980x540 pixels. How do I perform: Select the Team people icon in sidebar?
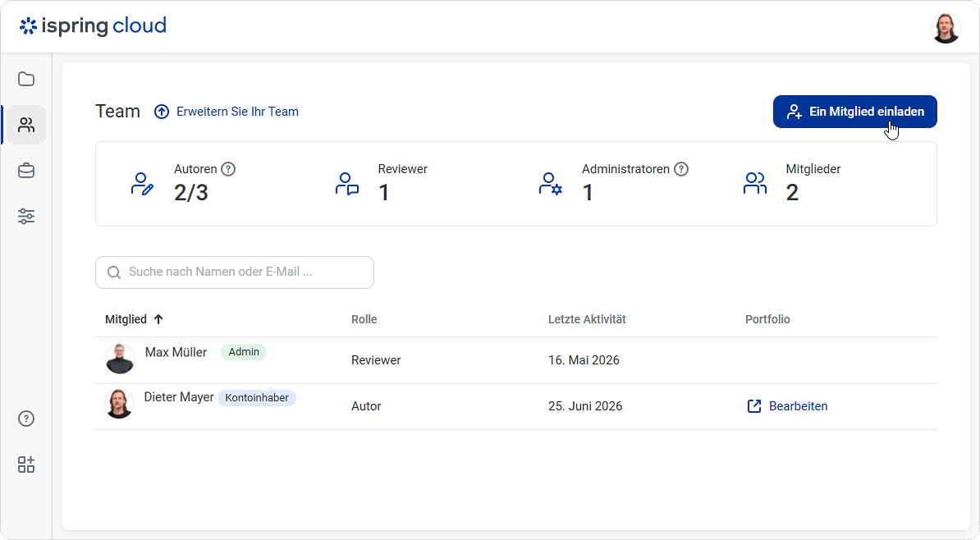[x=26, y=125]
